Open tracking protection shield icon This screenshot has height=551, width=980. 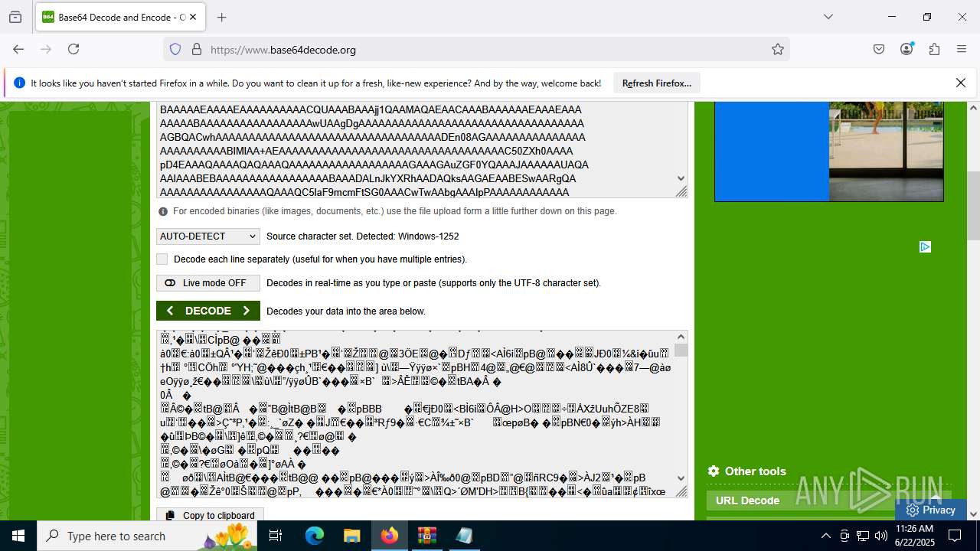coord(175,49)
